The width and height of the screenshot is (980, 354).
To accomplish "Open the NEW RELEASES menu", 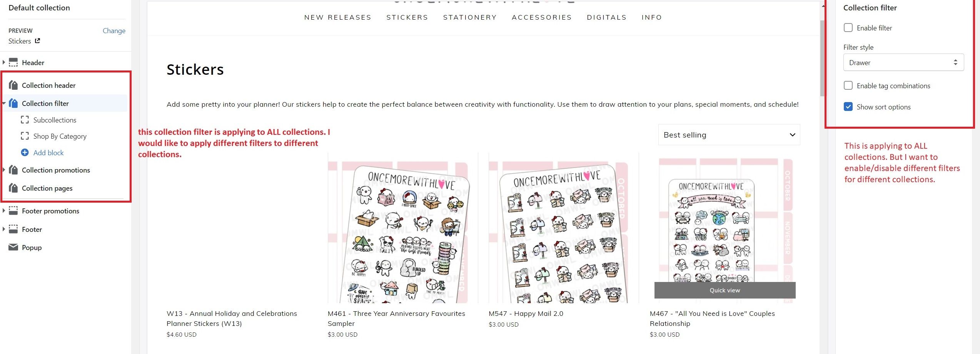I will tap(338, 17).
